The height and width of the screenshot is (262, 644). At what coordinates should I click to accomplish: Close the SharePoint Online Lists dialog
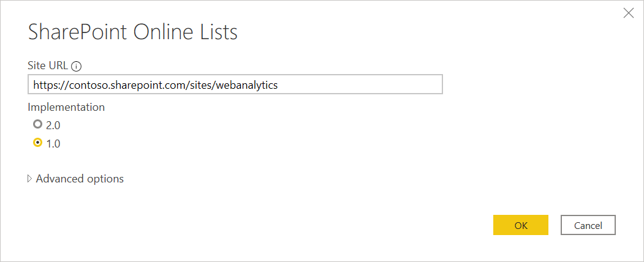tap(629, 13)
